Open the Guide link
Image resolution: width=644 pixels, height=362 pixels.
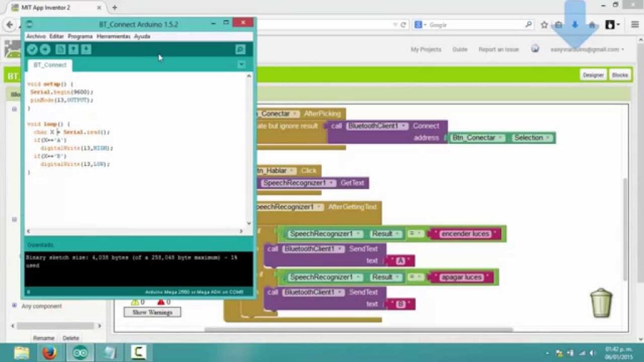(x=460, y=49)
